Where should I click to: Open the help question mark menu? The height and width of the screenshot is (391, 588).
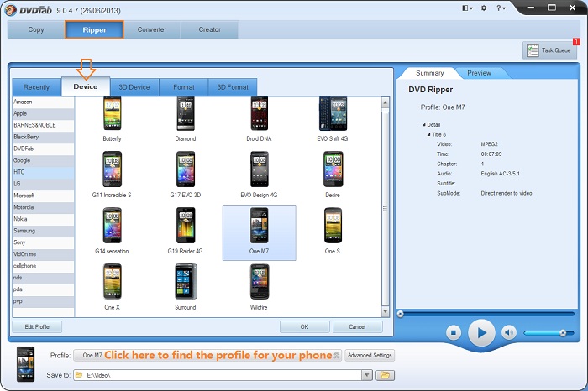click(x=501, y=8)
